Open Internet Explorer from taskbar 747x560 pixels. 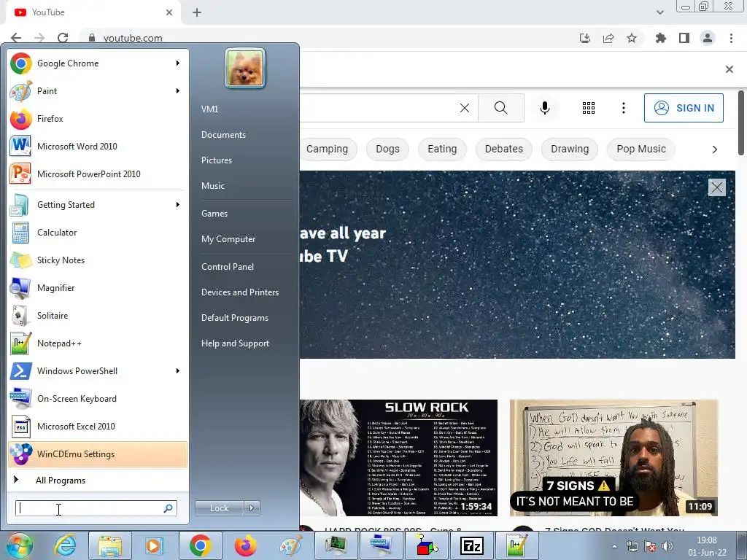click(65, 545)
